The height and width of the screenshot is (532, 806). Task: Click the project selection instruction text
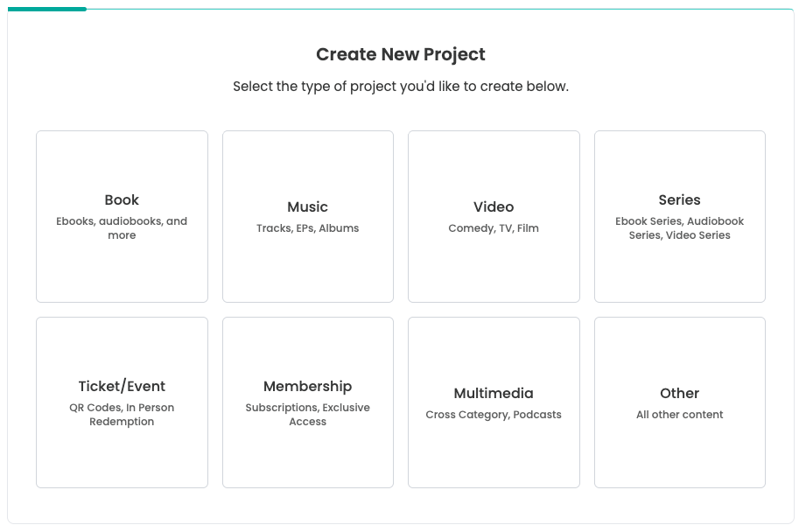click(x=400, y=86)
